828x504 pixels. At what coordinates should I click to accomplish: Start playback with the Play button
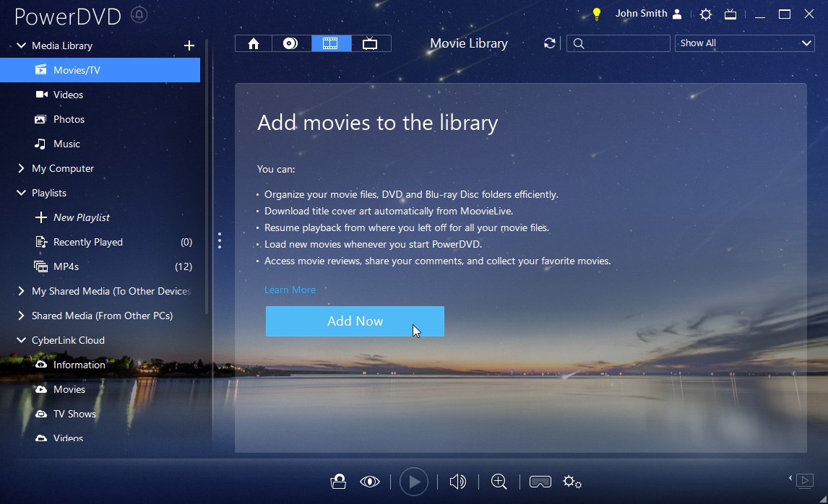coord(414,482)
